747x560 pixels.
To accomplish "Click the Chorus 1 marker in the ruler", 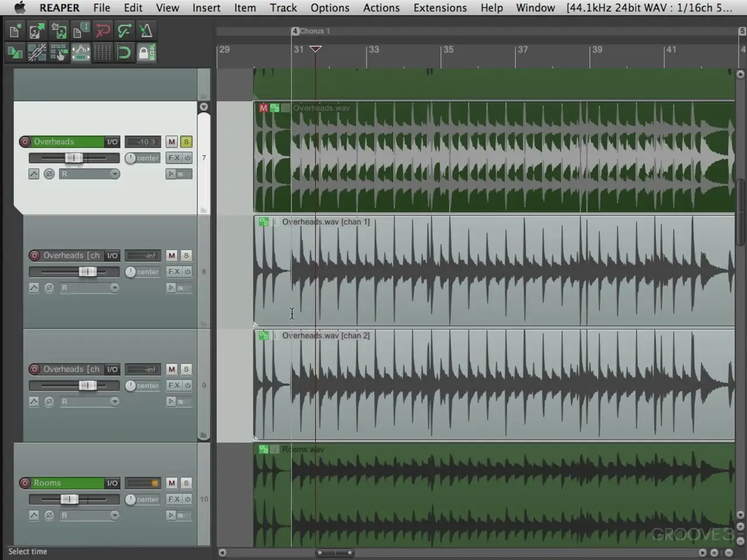I will pos(311,31).
